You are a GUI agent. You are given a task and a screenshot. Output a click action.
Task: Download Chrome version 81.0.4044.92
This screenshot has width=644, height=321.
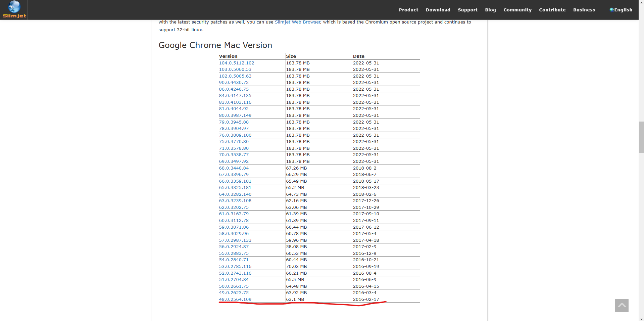(234, 109)
